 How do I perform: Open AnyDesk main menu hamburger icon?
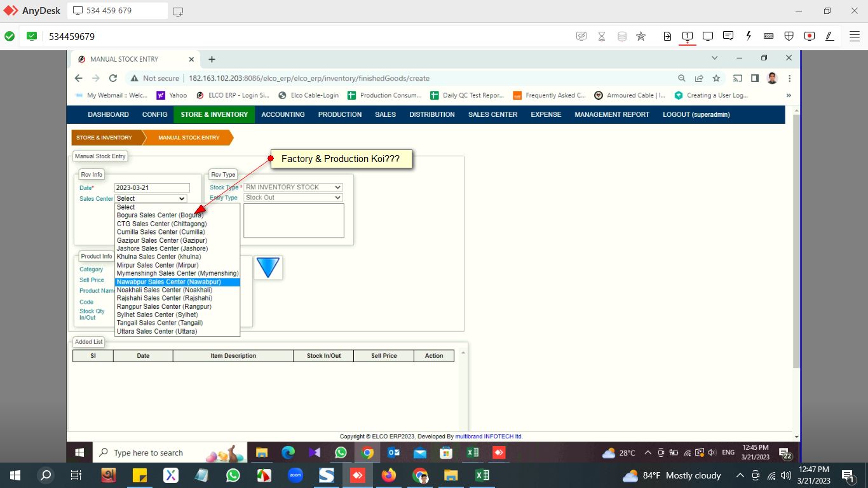[x=855, y=36]
